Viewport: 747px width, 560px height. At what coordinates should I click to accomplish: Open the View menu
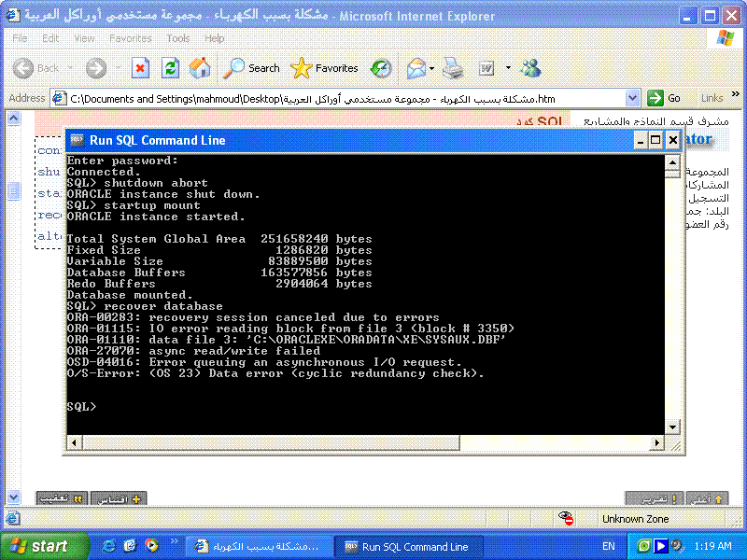click(85, 38)
